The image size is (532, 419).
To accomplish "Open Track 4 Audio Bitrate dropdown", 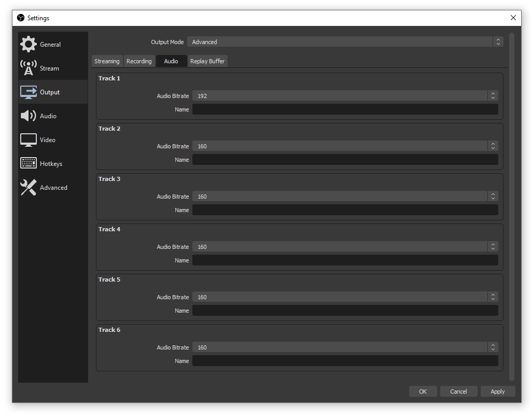I will point(345,246).
